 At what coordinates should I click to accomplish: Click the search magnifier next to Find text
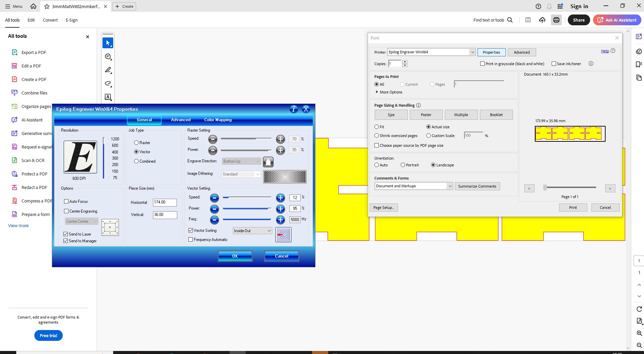pyautogui.click(x=510, y=20)
